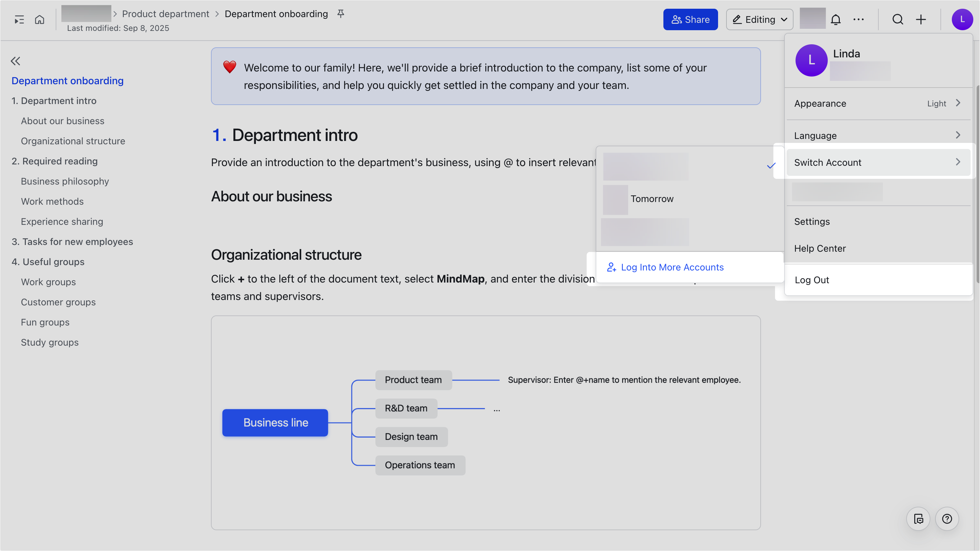Go to the home icon
Screen dimensions: 980x551
[40, 19]
